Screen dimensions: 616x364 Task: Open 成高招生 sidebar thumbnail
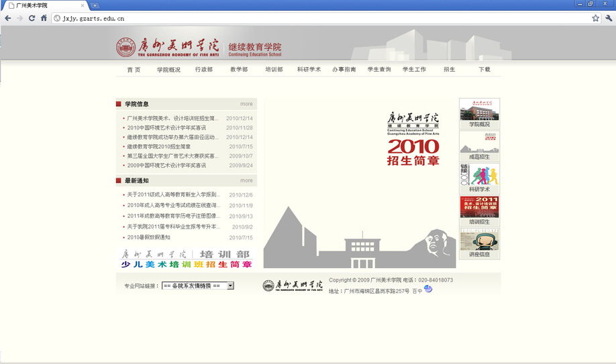(x=479, y=146)
